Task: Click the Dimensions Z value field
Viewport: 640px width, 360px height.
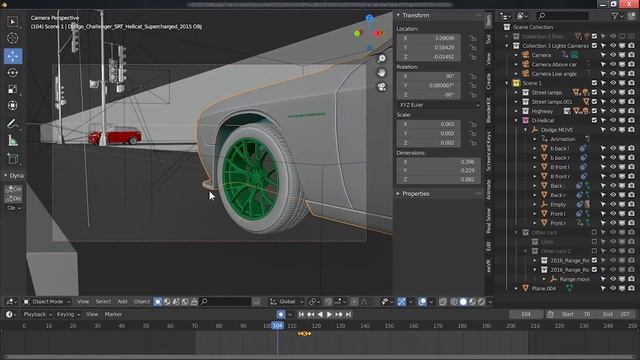Action: (438, 180)
